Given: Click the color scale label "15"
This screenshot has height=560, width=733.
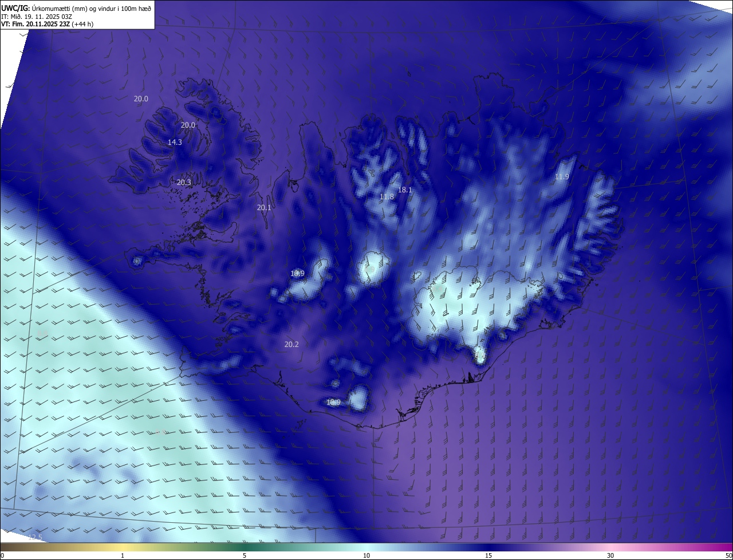Looking at the screenshot, I should (x=488, y=555).
